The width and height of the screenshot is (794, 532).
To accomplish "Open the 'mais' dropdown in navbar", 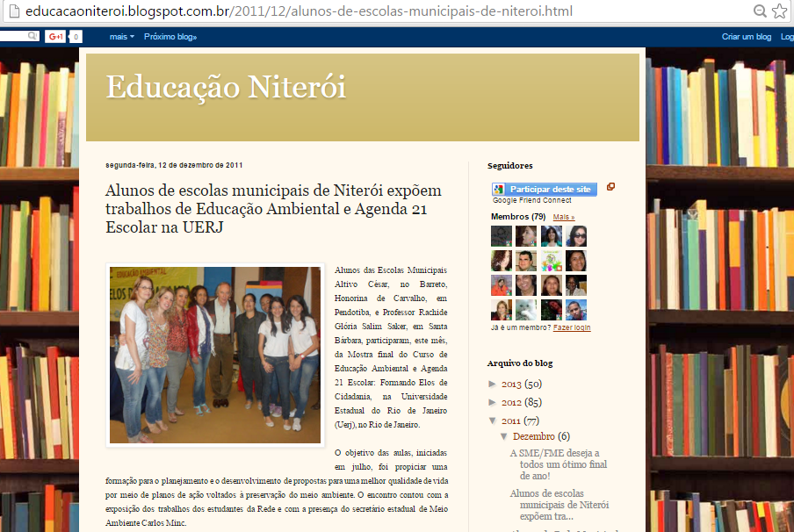I will 122,37.
